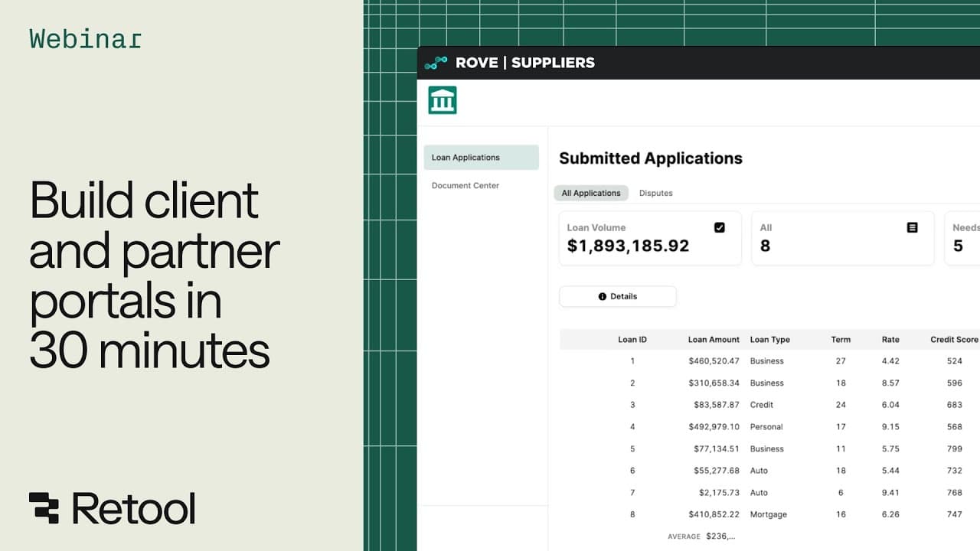980x551 pixels.
Task: Select the row for Loan ID 4
Action: (766, 426)
